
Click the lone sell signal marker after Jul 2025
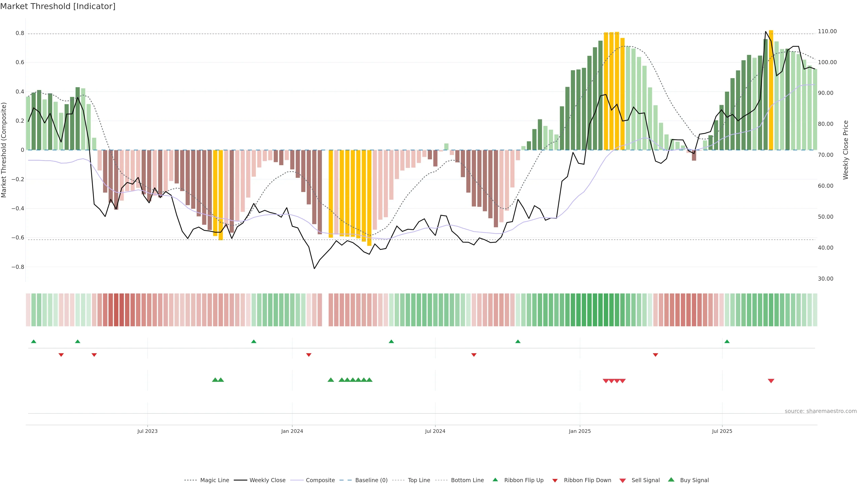(x=771, y=381)
